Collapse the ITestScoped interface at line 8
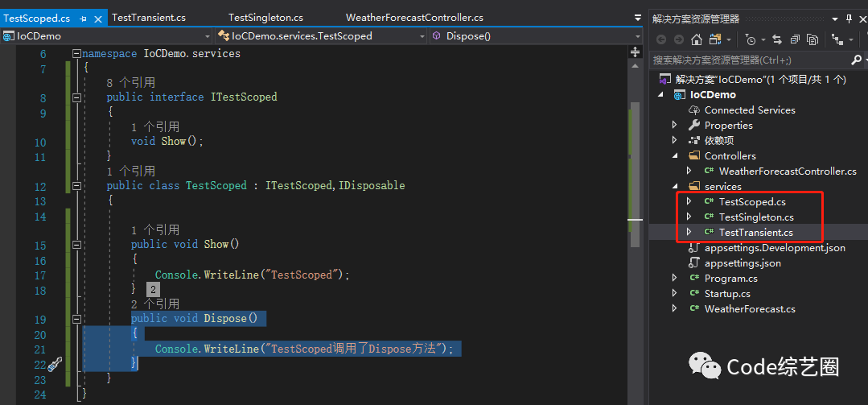The image size is (868, 405). (x=76, y=97)
